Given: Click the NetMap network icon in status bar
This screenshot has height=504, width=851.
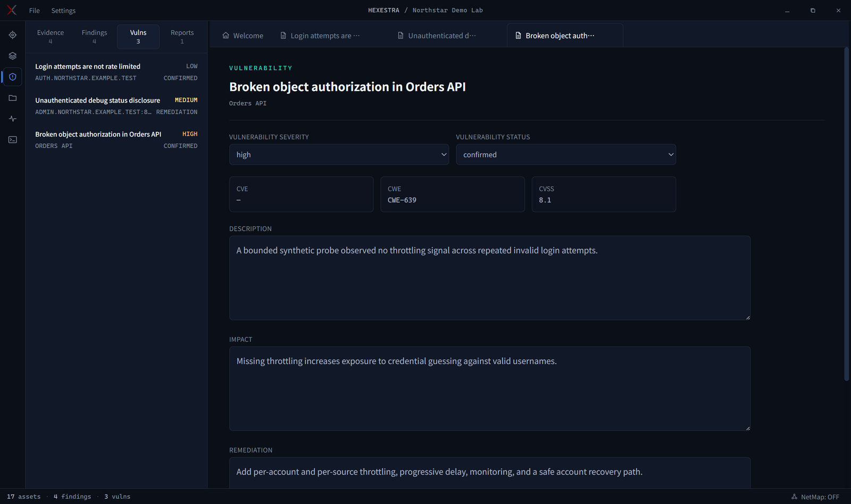Looking at the screenshot, I should click(795, 497).
